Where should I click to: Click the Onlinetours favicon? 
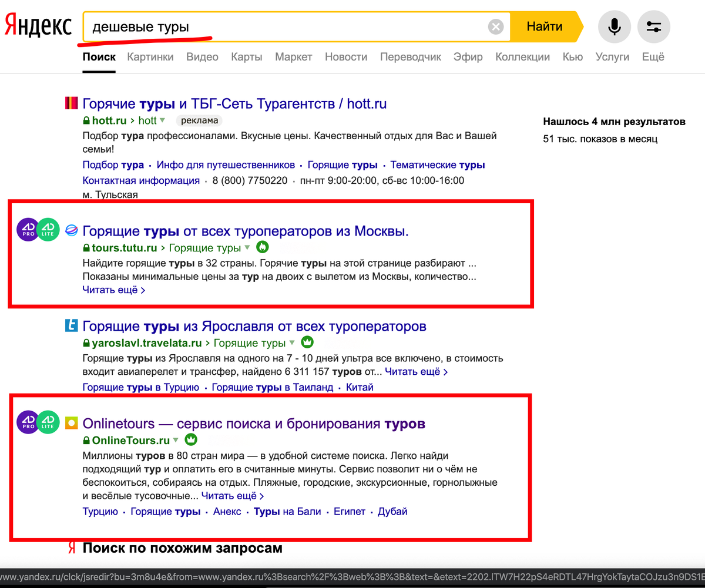click(71, 423)
